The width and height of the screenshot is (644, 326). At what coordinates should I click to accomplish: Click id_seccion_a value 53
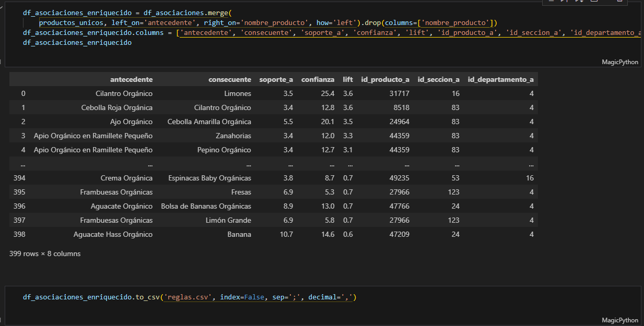tap(455, 178)
